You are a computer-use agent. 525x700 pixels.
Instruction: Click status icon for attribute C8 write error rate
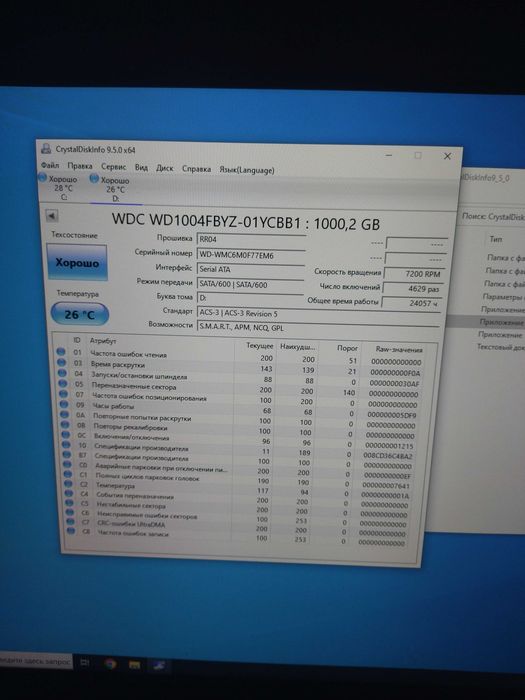(71, 531)
